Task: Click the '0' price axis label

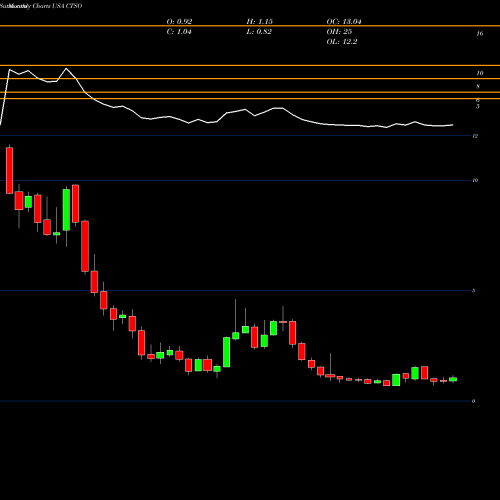Action: (x=473, y=401)
